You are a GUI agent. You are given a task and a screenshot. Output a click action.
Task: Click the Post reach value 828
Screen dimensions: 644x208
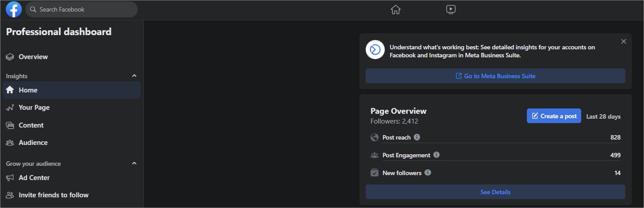tap(615, 137)
